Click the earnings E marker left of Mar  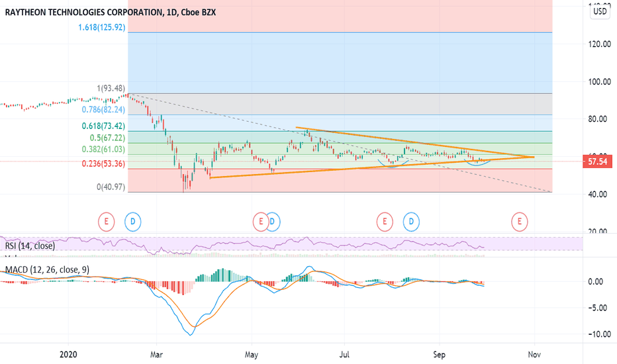(106, 222)
